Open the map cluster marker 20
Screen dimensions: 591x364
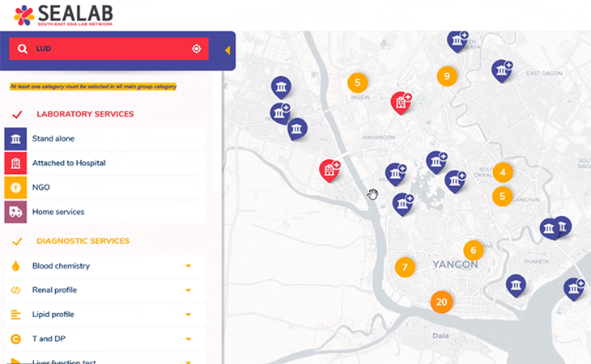click(x=441, y=302)
